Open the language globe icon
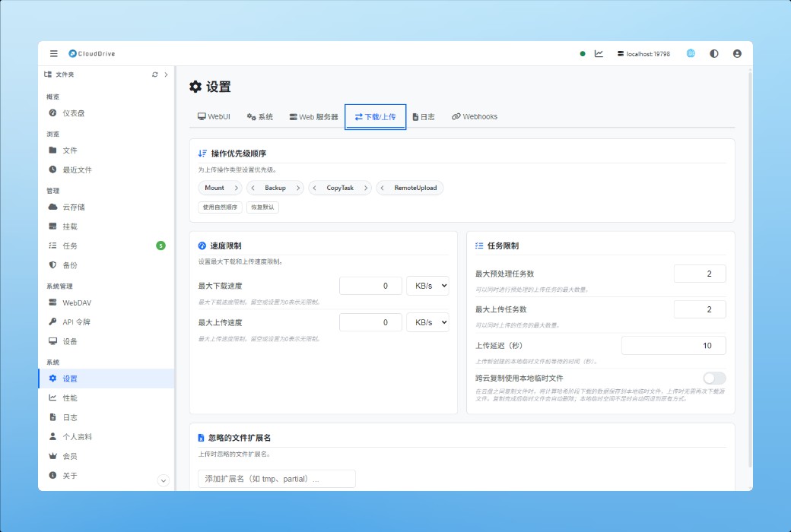The image size is (791, 532). [691, 53]
